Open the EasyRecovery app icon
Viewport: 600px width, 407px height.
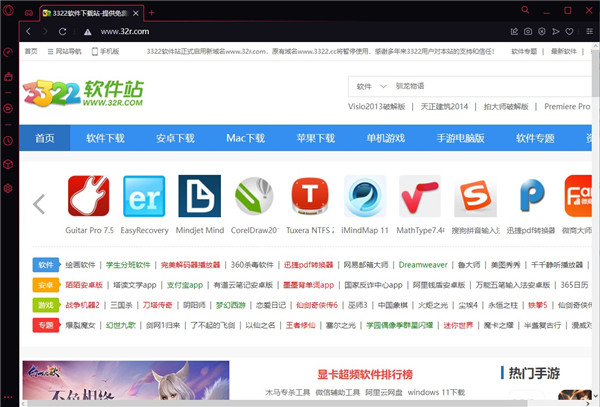click(144, 196)
